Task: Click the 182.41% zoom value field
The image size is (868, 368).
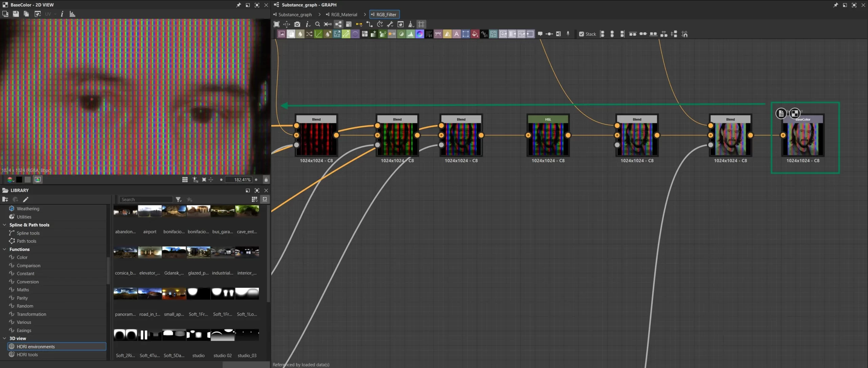Action: tap(239, 180)
